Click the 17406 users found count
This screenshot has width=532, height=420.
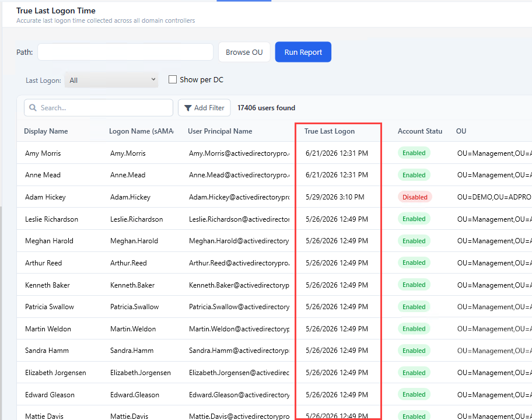click(267, 108)
